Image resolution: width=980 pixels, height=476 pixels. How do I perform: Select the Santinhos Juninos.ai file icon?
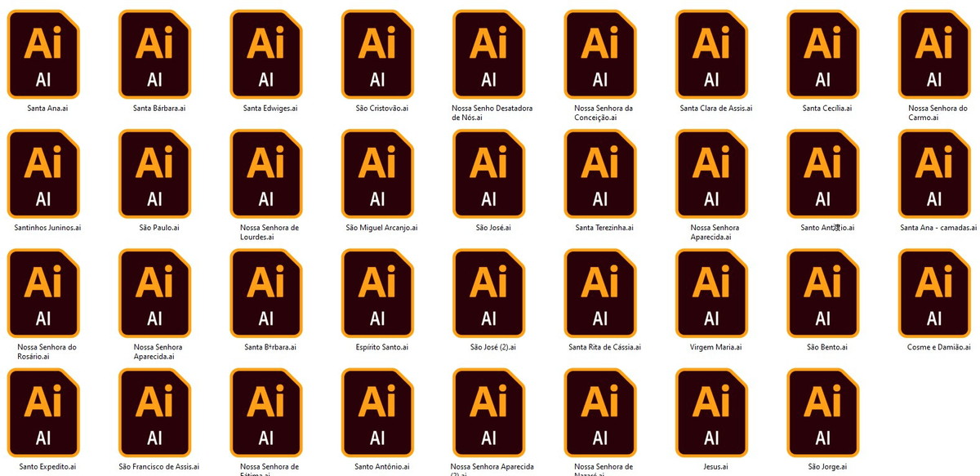(43, 174)
